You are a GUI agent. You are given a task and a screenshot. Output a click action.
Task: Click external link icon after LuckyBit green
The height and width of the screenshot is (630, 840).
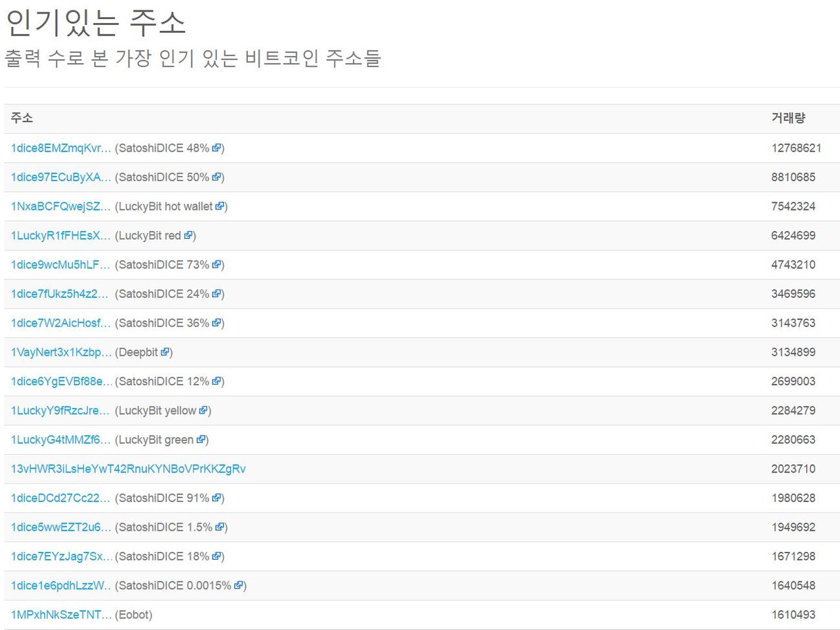point(201,440)
